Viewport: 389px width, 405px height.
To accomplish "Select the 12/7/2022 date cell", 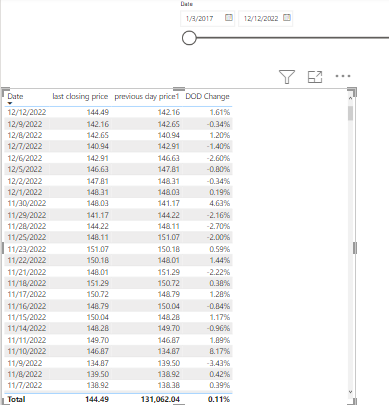I will pos(25,146).
